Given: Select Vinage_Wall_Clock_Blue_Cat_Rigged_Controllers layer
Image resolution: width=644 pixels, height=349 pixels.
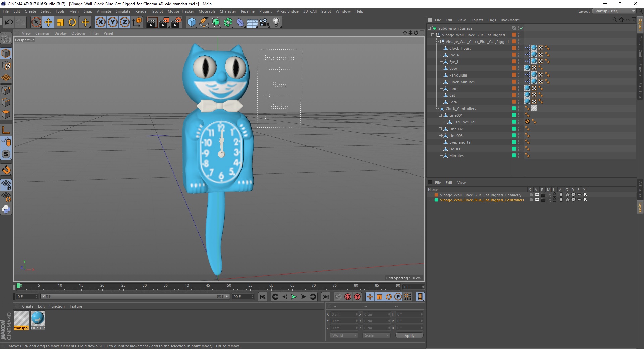Looking at the screenshot, I should point(482,200).
